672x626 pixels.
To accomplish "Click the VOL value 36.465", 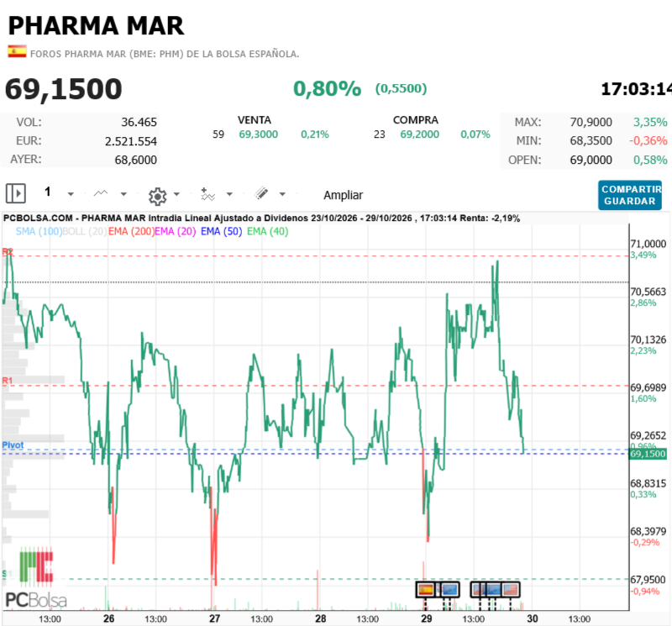I will pyautogui.click(x=139, y=122).
